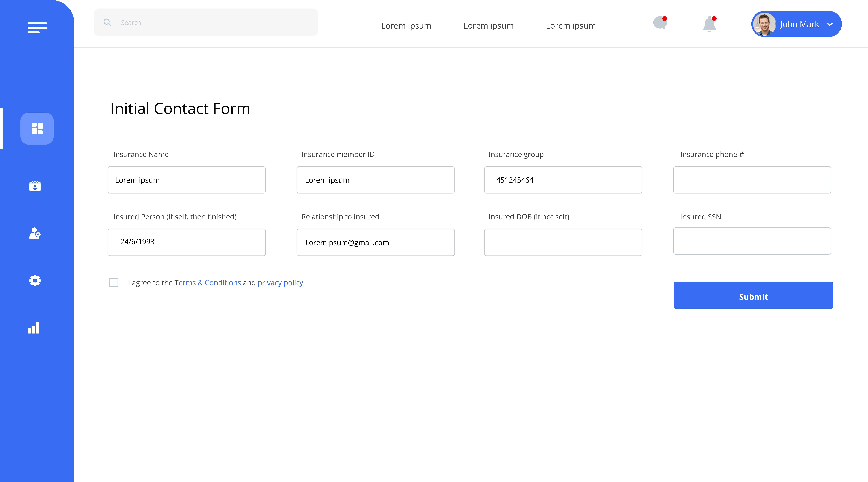868x482 pixels.
Task: Tick the agree to terms checkbox
Action: [114, 282]
